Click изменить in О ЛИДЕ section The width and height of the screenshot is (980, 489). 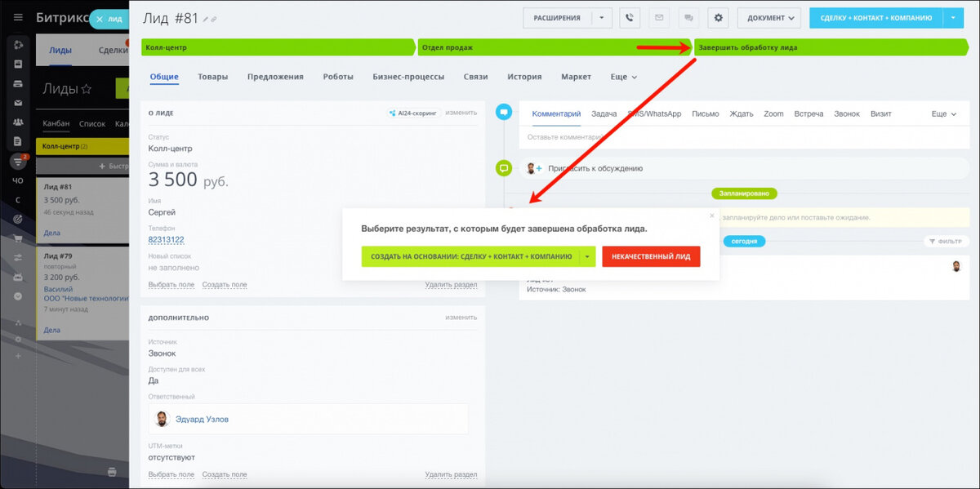[x=461, y=113]
